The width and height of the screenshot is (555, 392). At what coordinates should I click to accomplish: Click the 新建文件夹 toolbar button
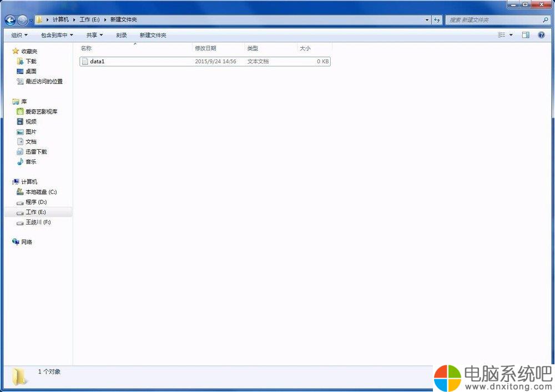[153, 35]
